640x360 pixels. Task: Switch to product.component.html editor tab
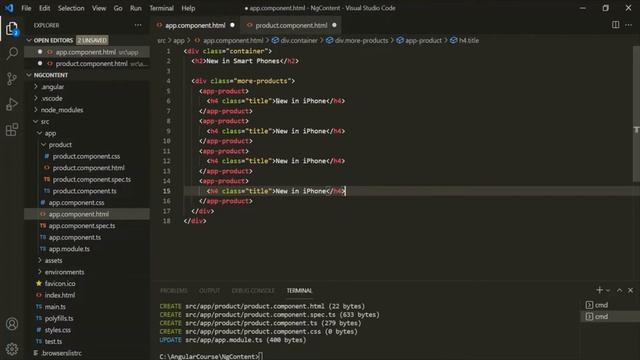click(x=291, y=25)
